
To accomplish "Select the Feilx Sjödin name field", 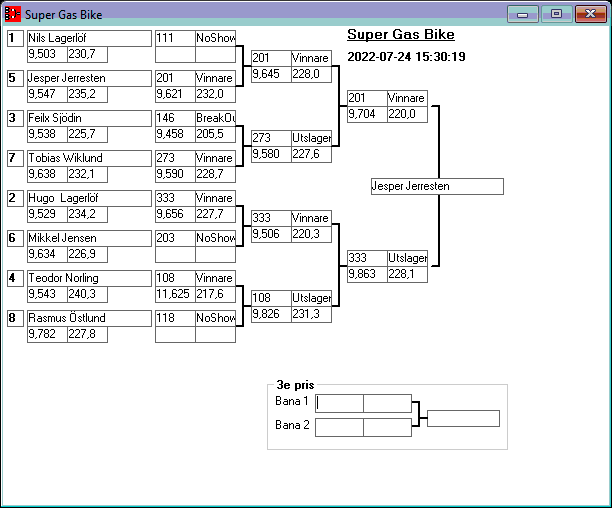I will (x=66, y=118).
